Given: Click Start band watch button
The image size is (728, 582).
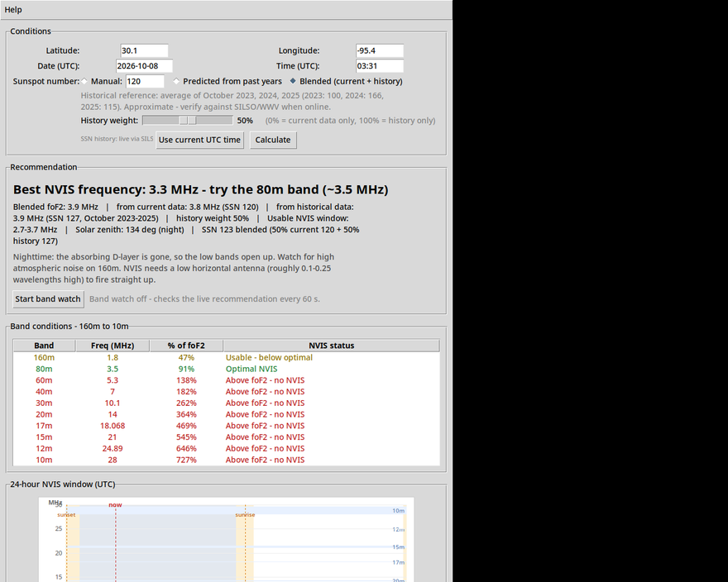Looking at the screenshot, I should coord(48,299).
